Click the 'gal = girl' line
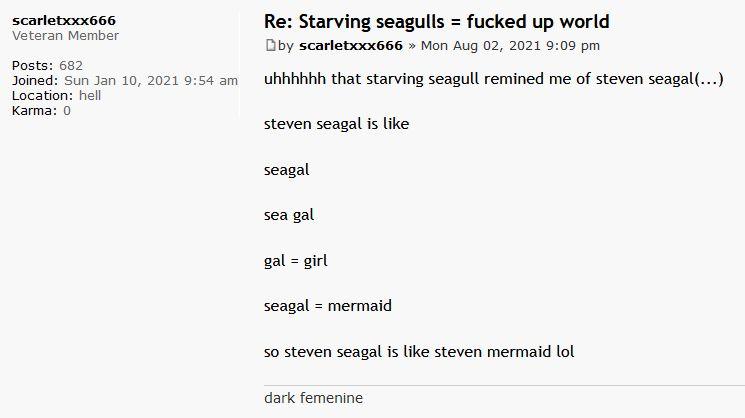The width and height of the screenshot is (745, 418). coord(296,261)
